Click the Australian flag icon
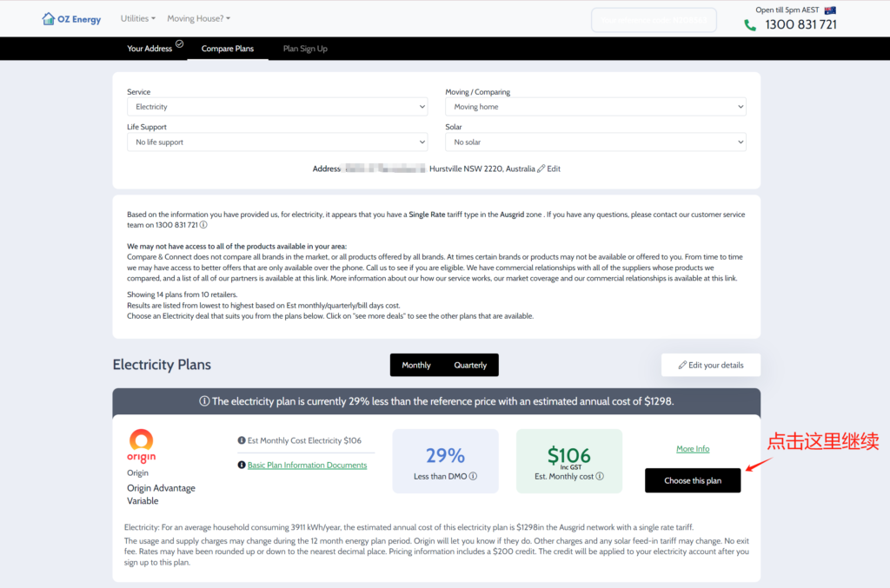Image resolution: width=890 pixels, height=588 pixels. point(830,10)
